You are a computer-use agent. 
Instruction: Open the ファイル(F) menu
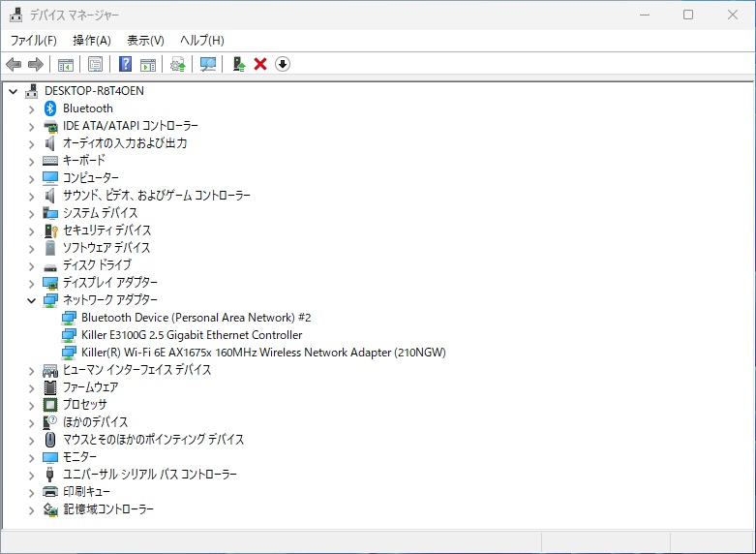coord(33,40)
